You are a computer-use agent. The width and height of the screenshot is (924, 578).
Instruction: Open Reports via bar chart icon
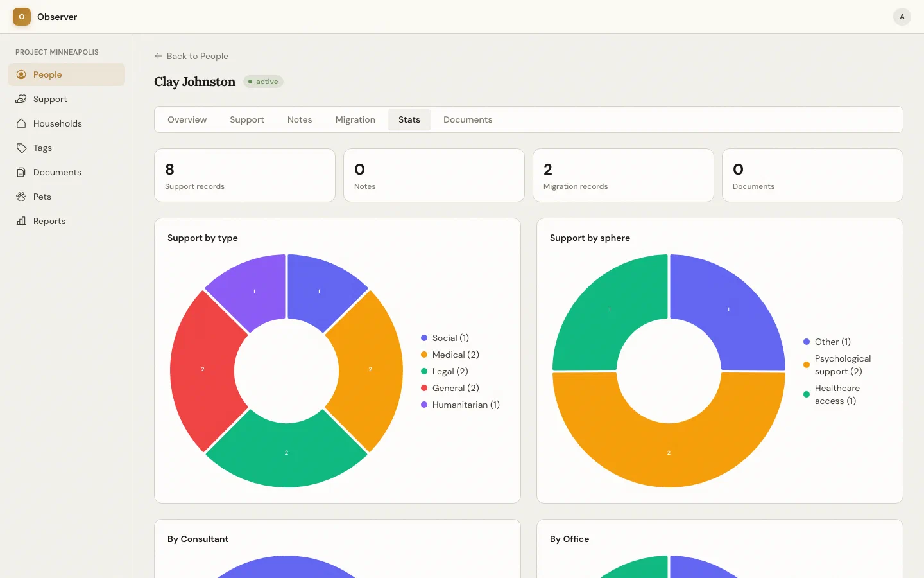coord(21,221)
